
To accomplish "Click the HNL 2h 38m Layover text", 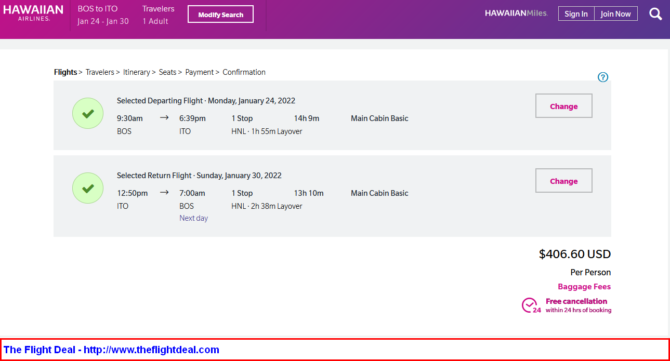I will (267, 206).
